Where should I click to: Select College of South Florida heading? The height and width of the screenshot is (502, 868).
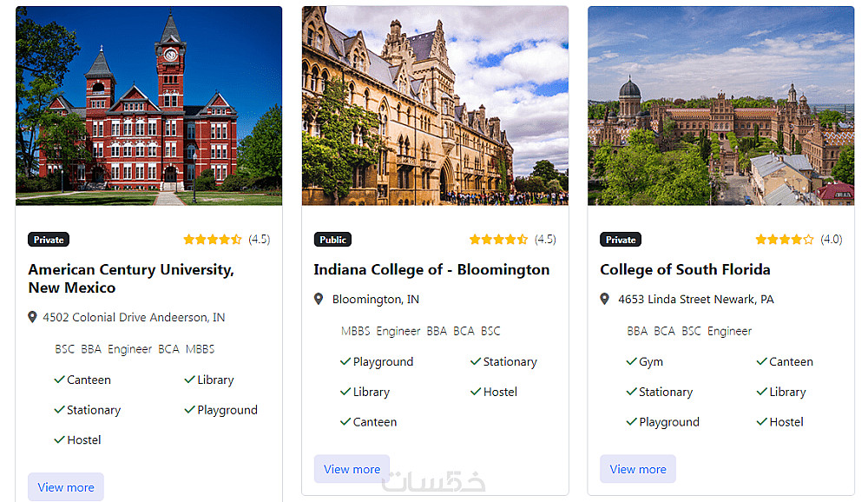[685, 269]
